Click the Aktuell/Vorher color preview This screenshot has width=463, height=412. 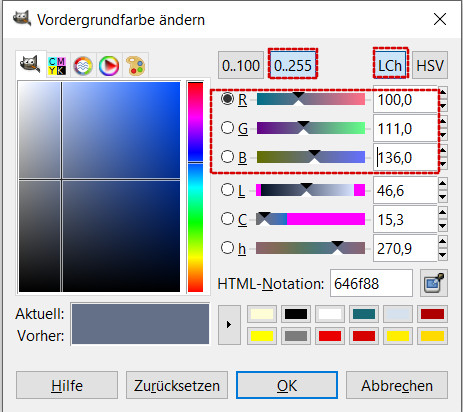coord(140,324)
